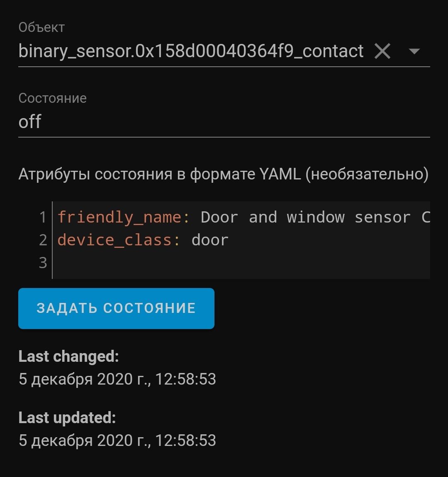Click the binary_sensor entity ID field
The width and height of the screenshot is (448, 477).
[x=191, y=51]
